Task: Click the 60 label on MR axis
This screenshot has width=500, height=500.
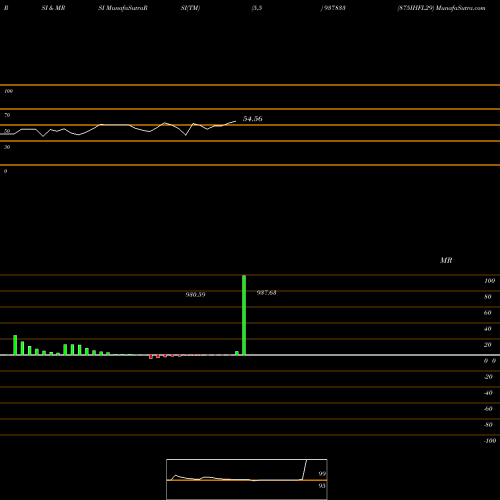Action: tap(488, 313)
